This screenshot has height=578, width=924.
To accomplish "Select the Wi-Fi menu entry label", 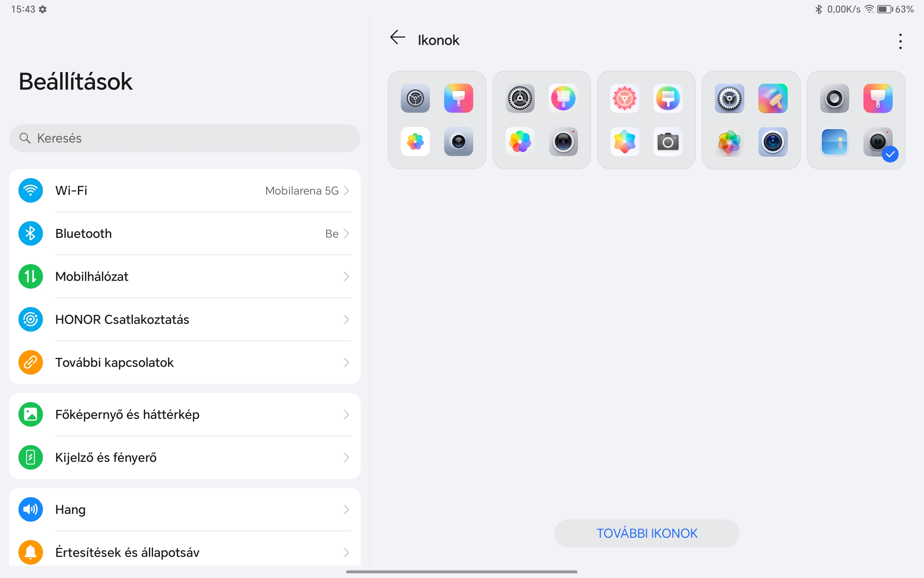I will (71, 190).
